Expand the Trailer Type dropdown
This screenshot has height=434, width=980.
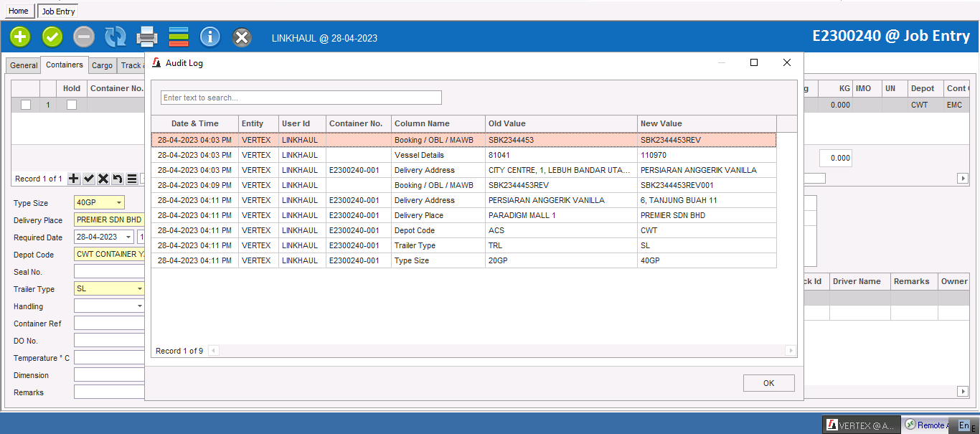pyautogui.click(x=139, y=289)
